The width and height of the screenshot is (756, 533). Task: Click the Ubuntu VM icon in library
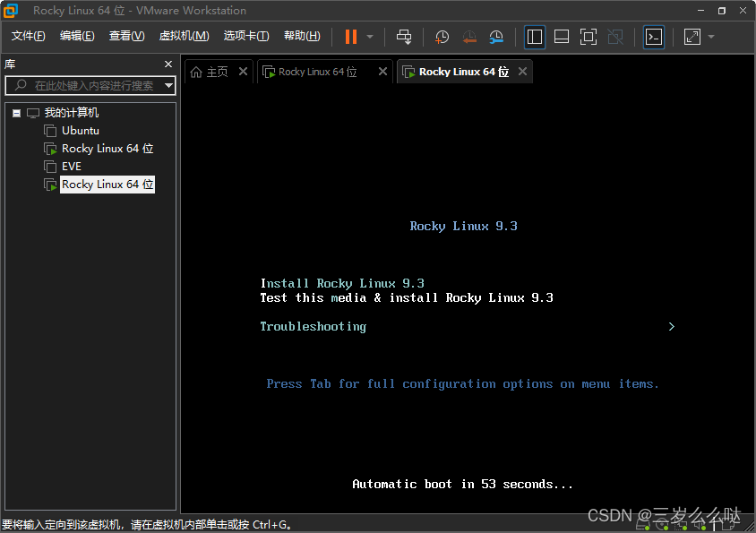coord(50,131)
